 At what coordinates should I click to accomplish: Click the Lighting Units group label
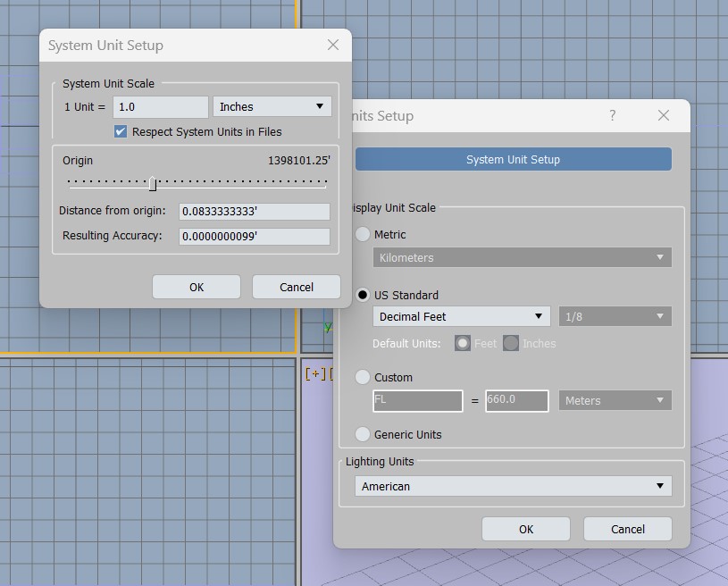[x=380, y=462]
